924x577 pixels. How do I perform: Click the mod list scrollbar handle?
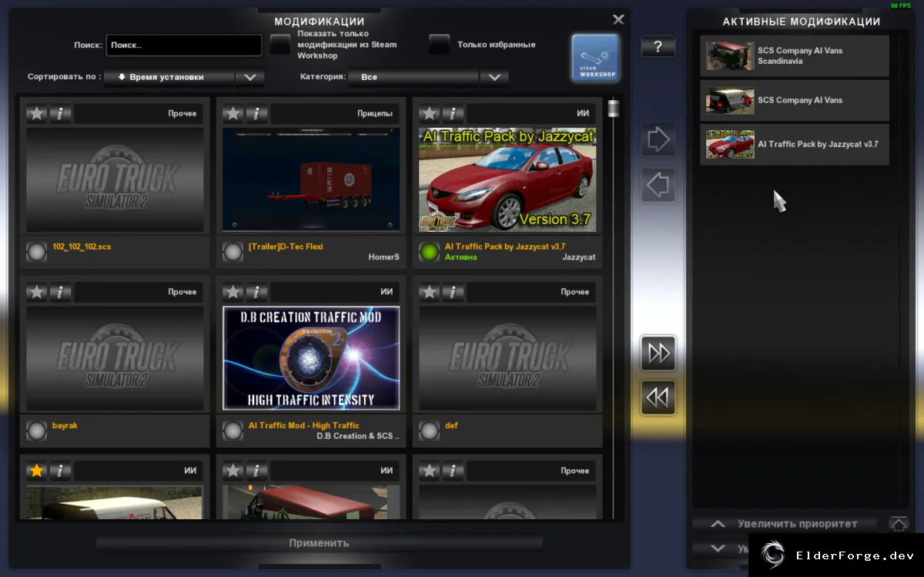tap(614, 107)
